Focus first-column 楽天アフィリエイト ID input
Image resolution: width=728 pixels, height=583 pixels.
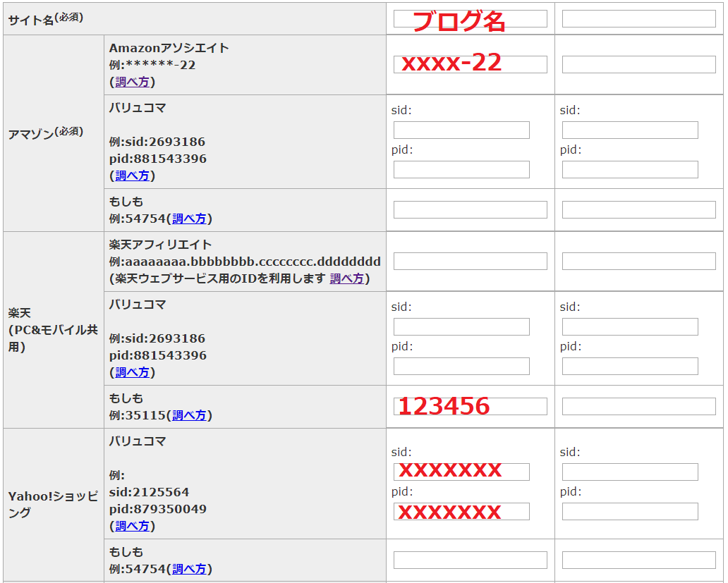point(471,261)
